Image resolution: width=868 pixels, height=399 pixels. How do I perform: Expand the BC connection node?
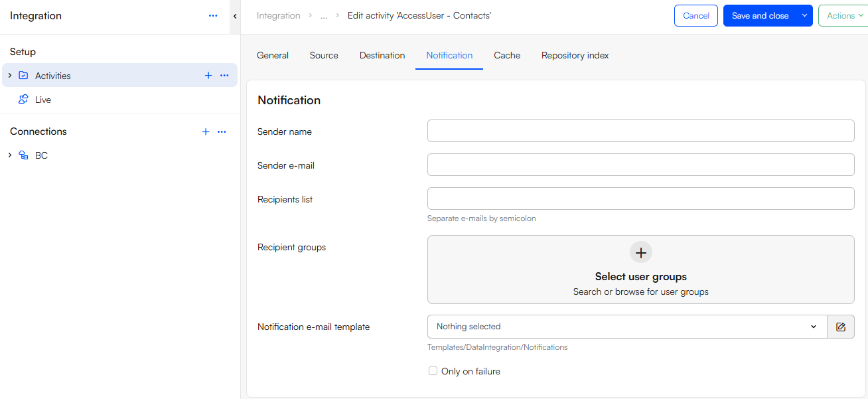click(9, 155)
